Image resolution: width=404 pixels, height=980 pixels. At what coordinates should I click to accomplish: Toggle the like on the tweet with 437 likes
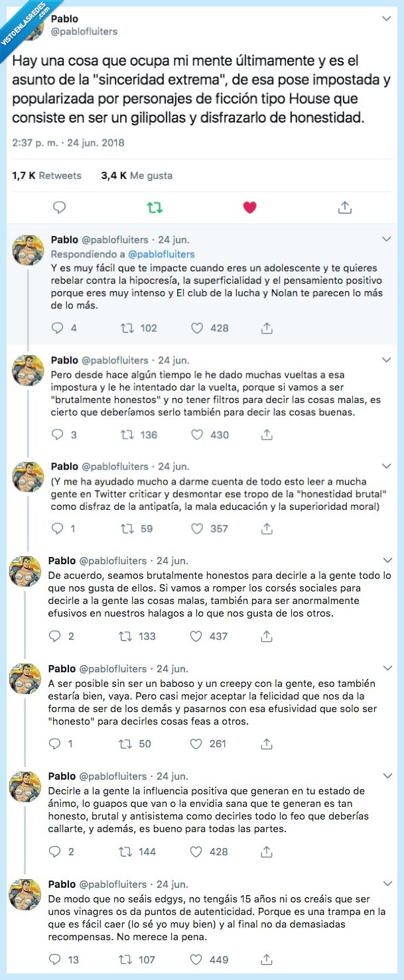[x=196, y=636]
